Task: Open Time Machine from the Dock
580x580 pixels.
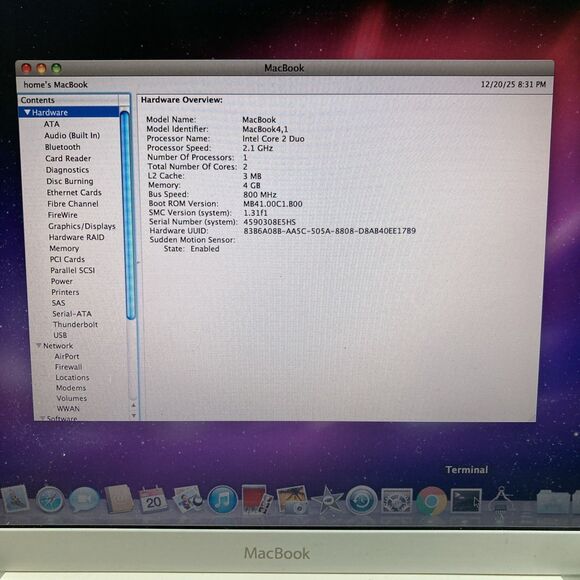Action: click(361, 500)
